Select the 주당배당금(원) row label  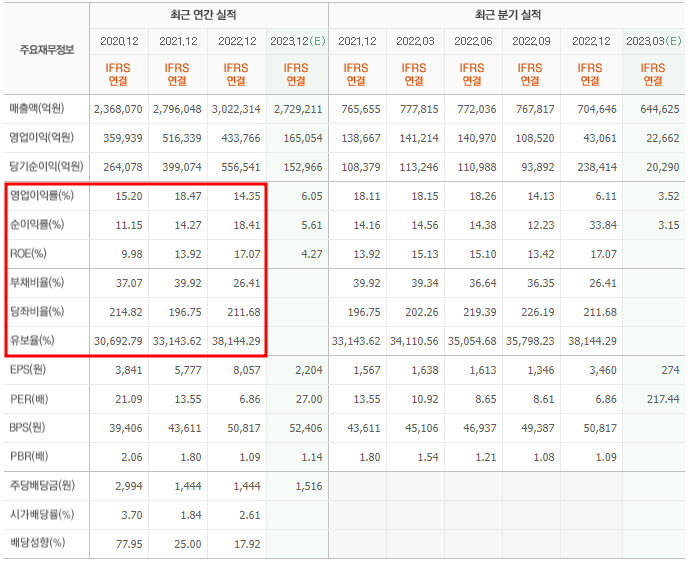click(42, 485)
